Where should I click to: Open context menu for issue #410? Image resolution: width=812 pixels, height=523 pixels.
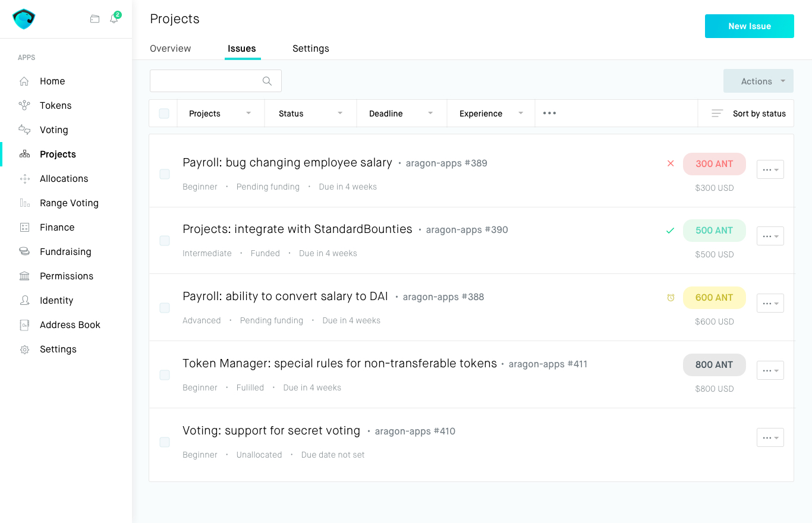coord(770,437)
